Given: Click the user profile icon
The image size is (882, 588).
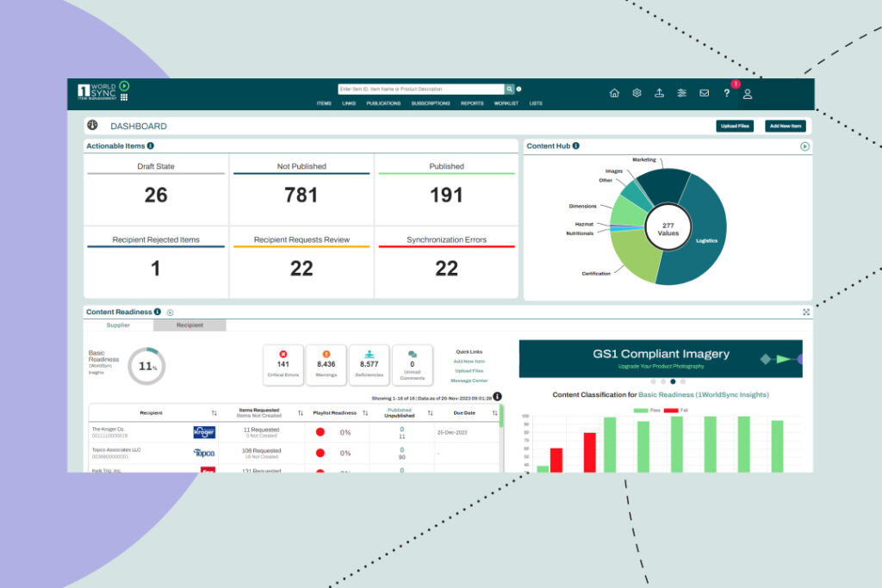Looking at the screenshot, I should pyautogui.click(x=748, y=93).
